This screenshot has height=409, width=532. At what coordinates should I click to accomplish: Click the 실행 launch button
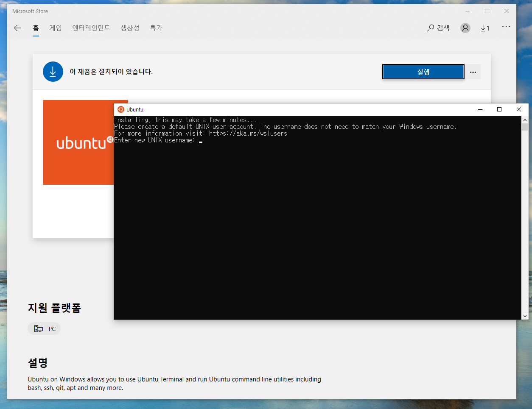[x=423, y=72]
